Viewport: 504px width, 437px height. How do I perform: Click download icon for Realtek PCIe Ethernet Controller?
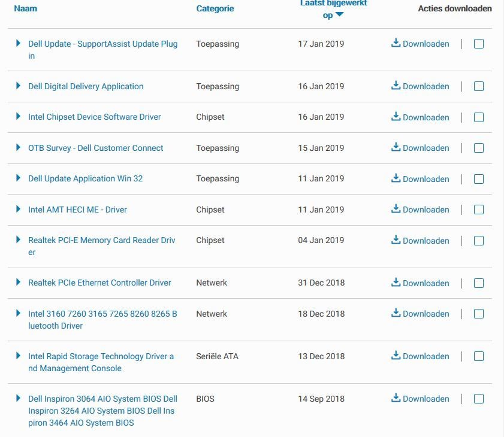pyautogui.click(x=396, y=283)
